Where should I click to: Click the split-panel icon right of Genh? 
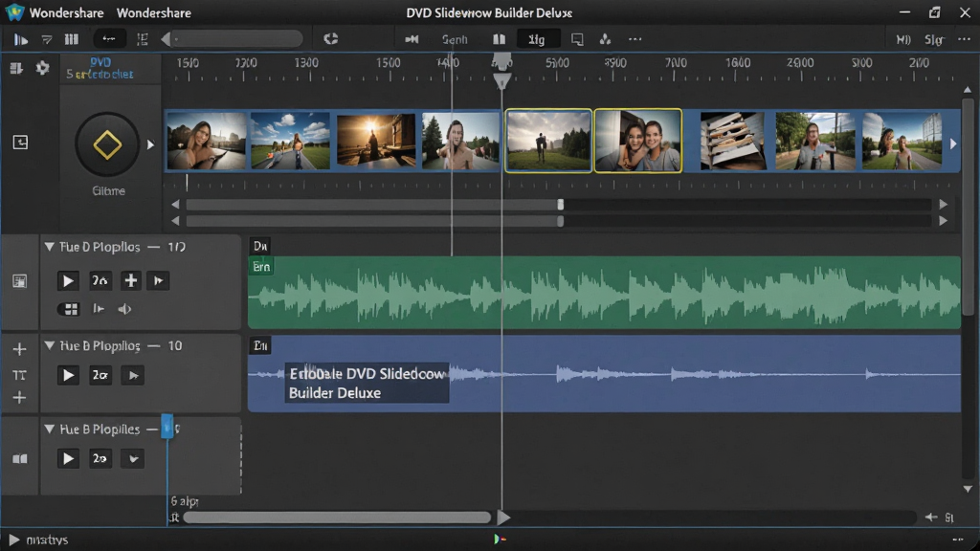pos(499,39)
